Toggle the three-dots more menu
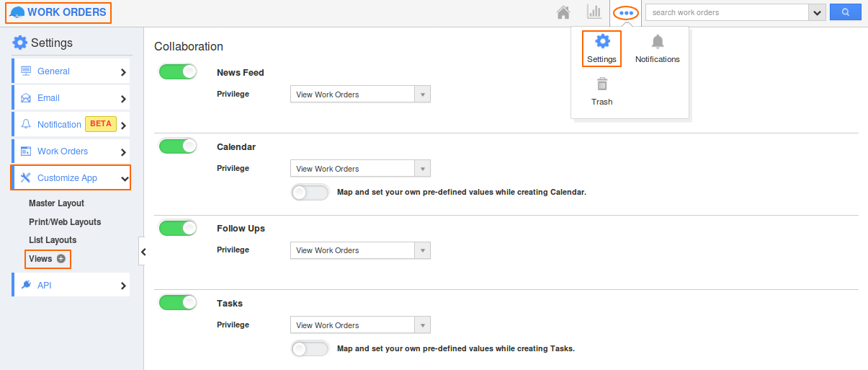This screenshot has width=868, height=370. [626, 13]
